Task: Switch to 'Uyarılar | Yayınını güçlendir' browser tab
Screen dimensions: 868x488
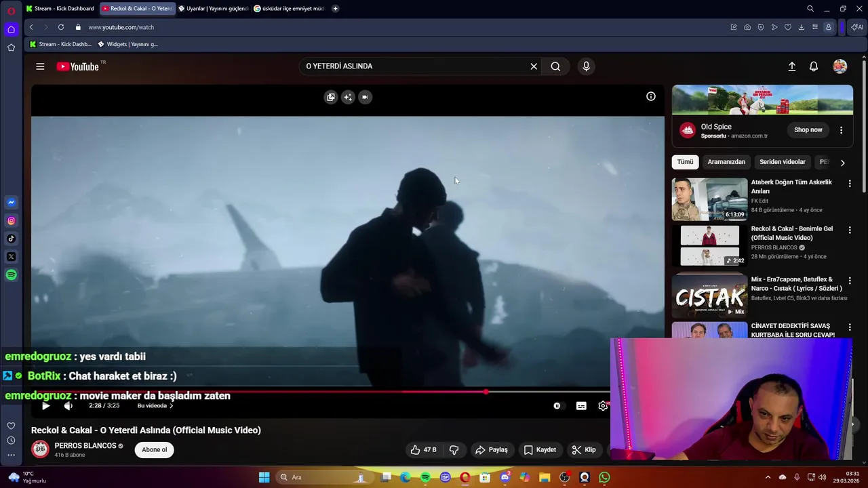Action: pos(212,9)
